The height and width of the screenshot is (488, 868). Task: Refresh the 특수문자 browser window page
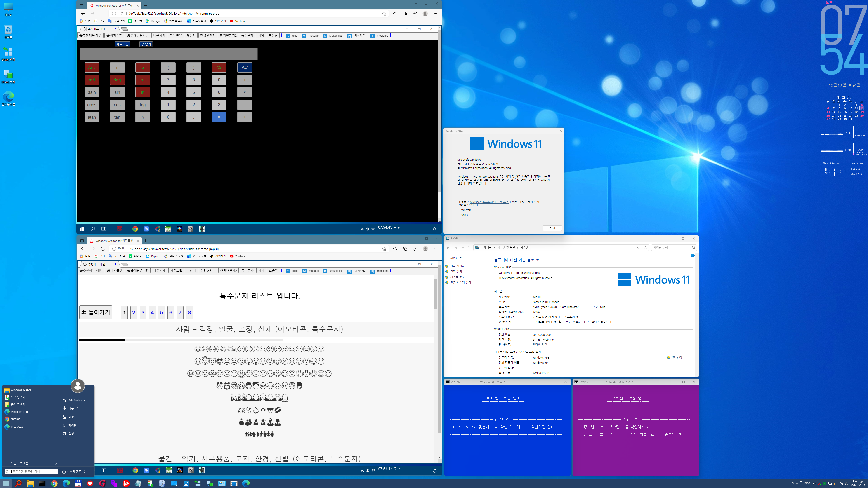pyautogui.click(x=103, y=249)
